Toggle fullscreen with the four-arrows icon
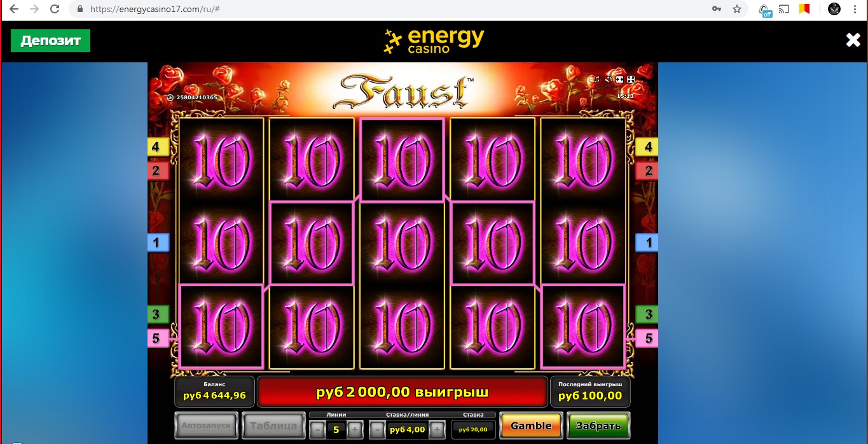 tap(631, 80)
